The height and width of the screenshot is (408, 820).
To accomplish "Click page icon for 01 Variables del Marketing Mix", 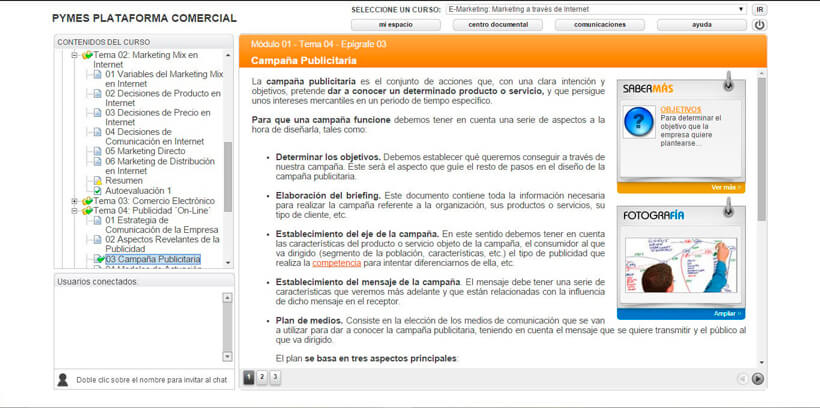I will [97, 74].
